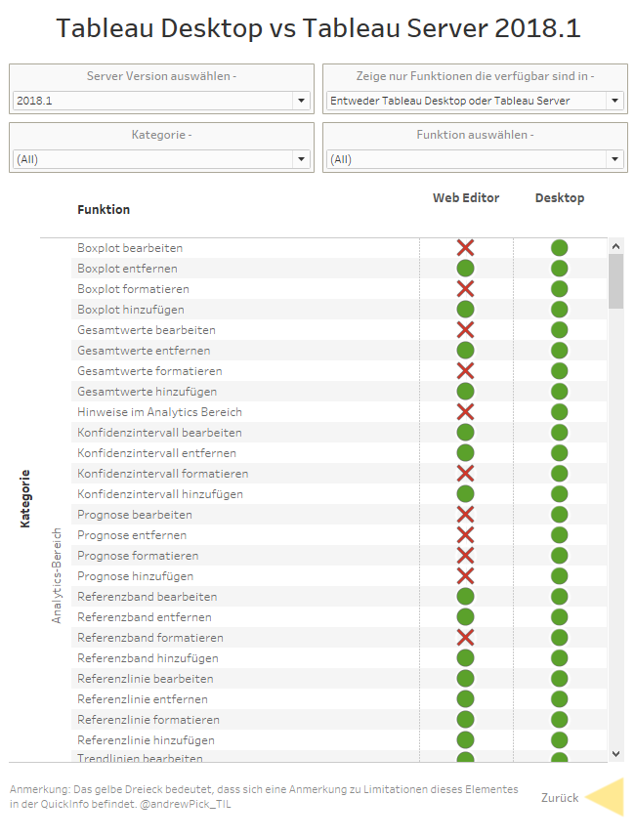
Task: Select the Prognose formatieren row label
Action: 138,556
